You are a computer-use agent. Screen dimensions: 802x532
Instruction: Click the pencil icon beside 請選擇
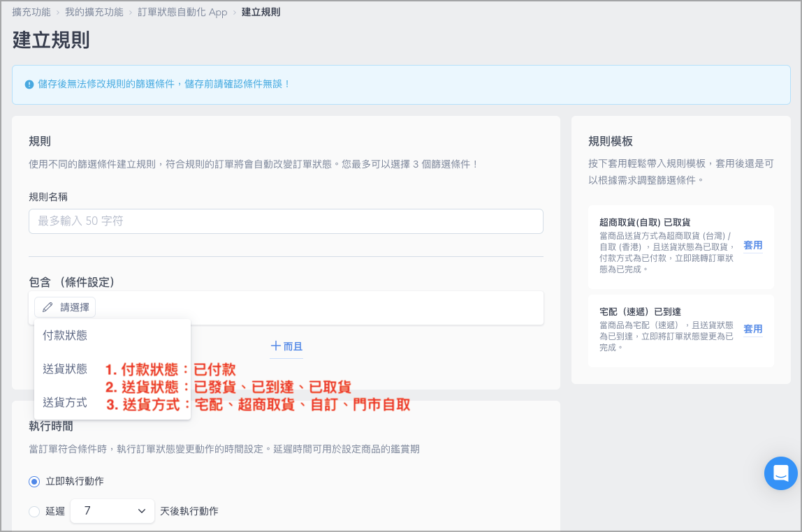click(48, 307)
